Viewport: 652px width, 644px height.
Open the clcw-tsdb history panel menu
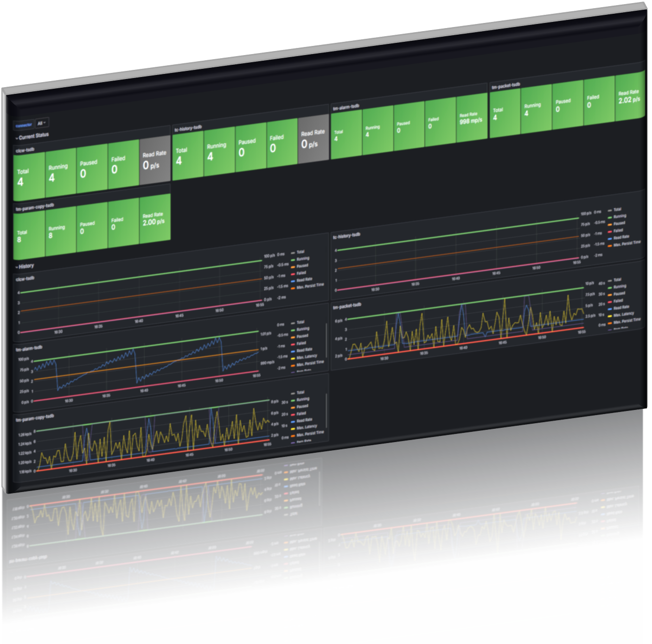click(x=25, y=278)
